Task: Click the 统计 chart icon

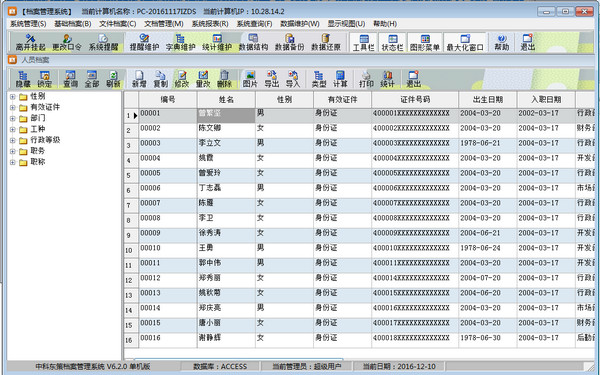Action: (387, 79)
